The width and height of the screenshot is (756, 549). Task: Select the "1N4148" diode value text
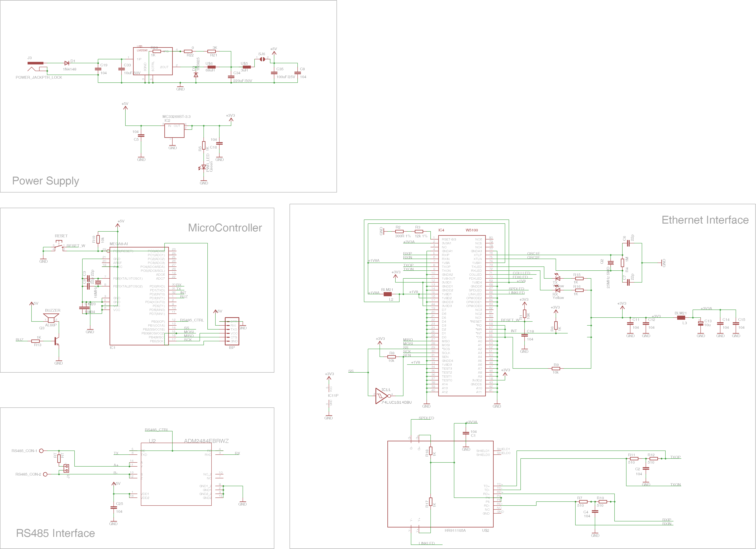pyautogui.click(x=70, y=69)
